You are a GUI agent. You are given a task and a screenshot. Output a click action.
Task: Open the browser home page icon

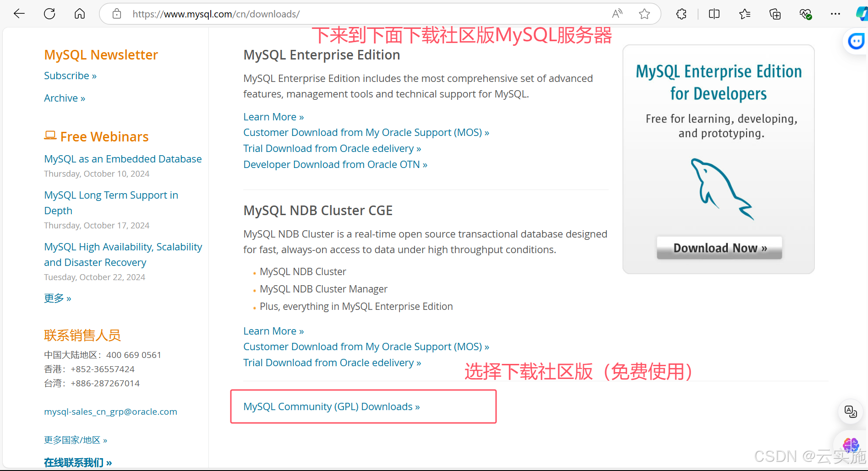click(x=80, y=14)
